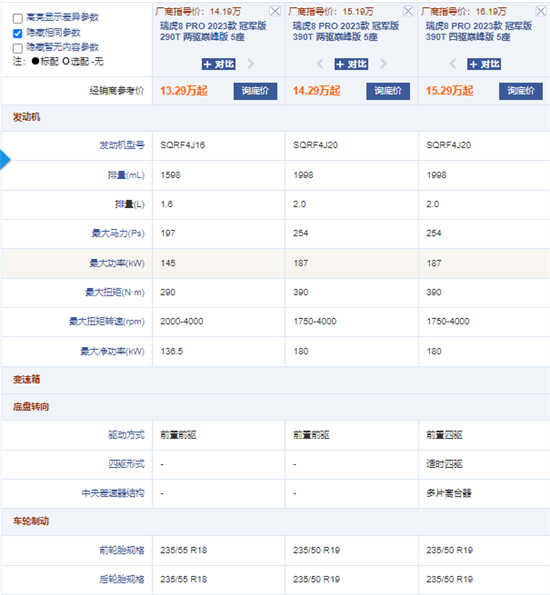This screenshot has height=595, width=550.
Task: Enable 隐藏暂无内容参数 checkbox
Action: (x=17, y=48)
